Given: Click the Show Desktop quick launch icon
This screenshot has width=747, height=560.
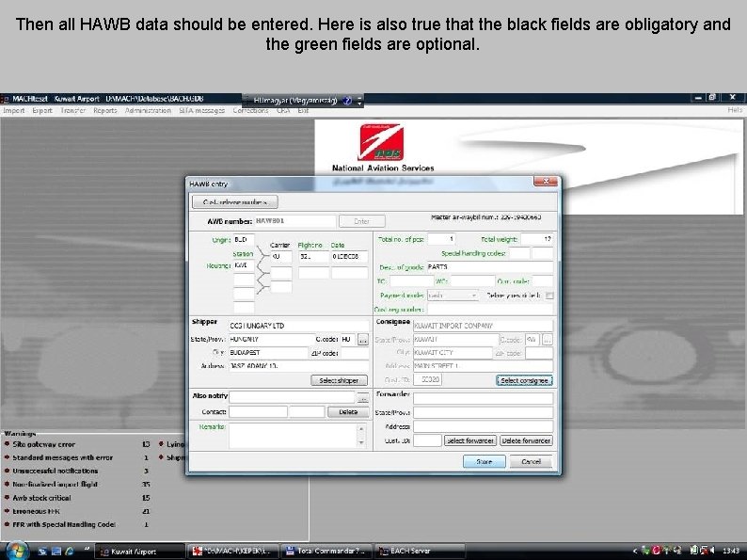Looking at the screenshot, I should tap(43, 552).
